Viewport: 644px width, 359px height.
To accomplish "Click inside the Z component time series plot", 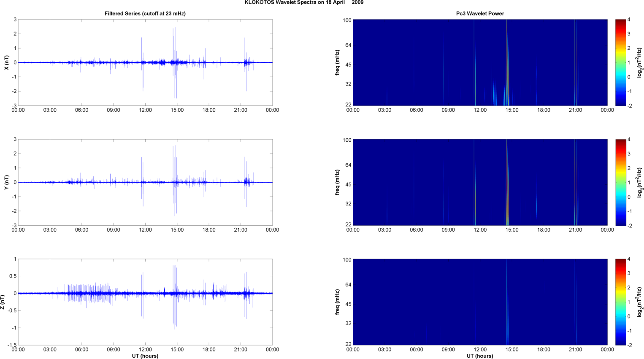I will pos(145,302).
